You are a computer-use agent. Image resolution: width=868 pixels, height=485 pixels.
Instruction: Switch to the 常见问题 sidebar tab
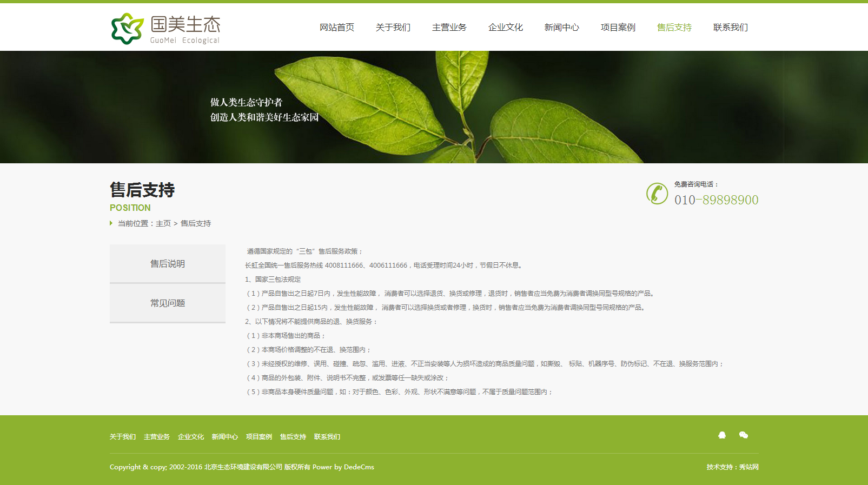tap(168, 303)
